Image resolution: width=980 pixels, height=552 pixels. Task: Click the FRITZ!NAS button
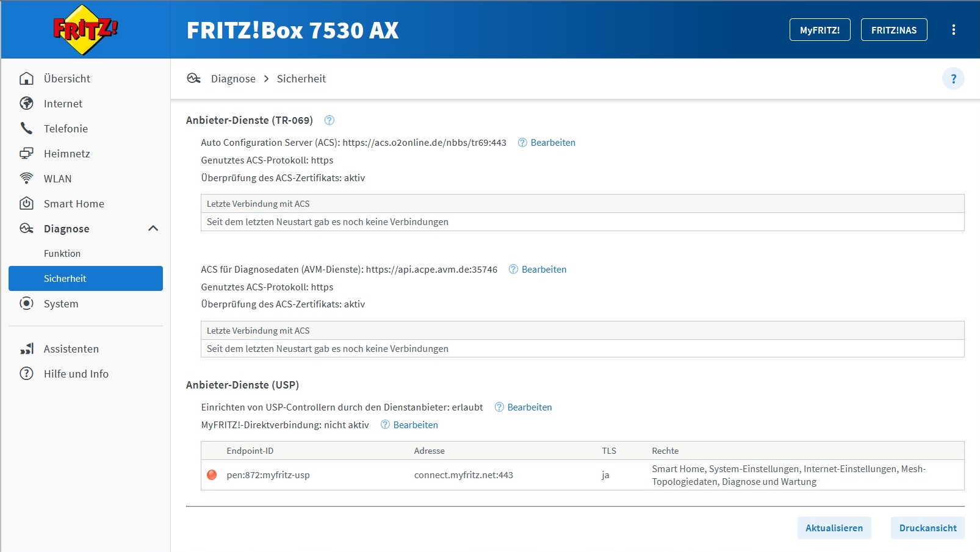click(x=894, y=30)
